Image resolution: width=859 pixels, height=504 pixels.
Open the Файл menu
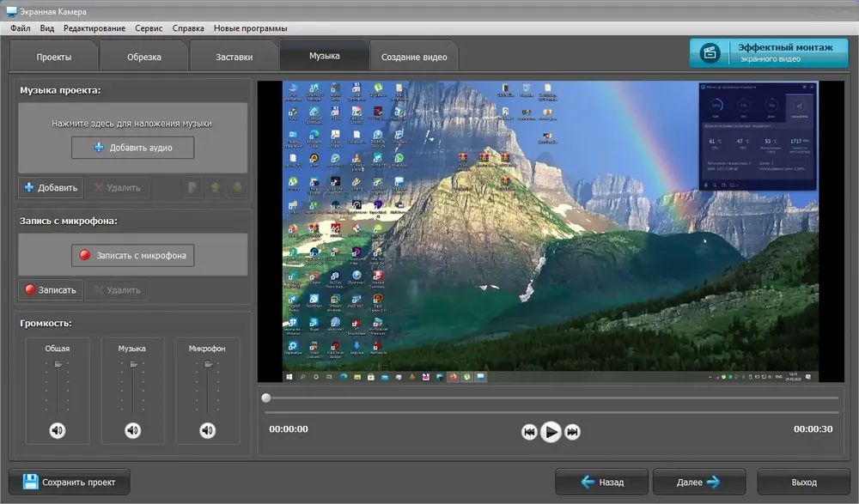(x=21, y=28)
